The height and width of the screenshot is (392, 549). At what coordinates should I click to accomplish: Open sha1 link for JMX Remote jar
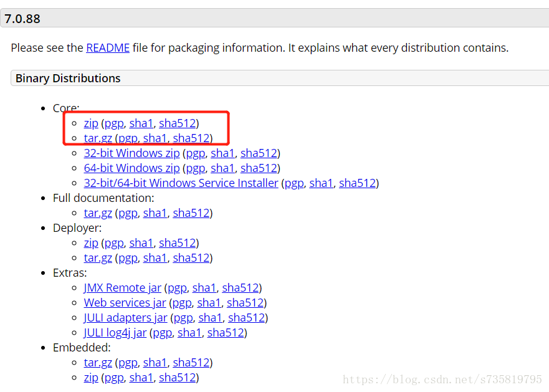click(204, 287)
